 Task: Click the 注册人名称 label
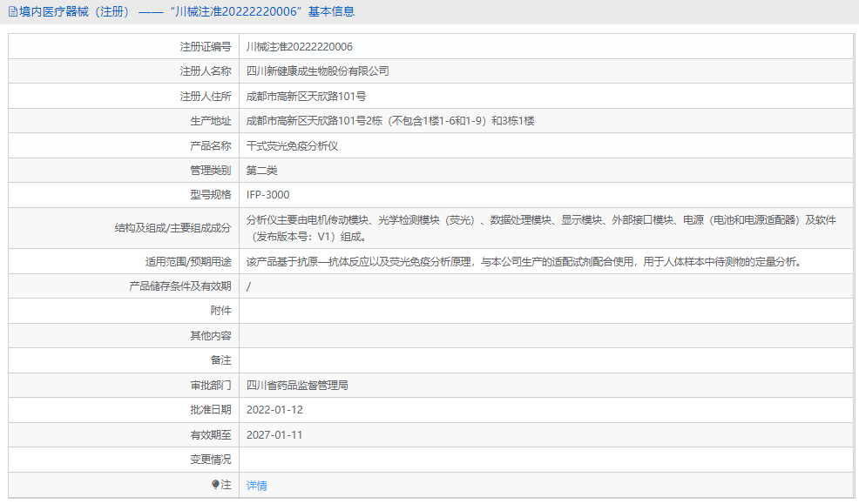(x=206, y=71)
